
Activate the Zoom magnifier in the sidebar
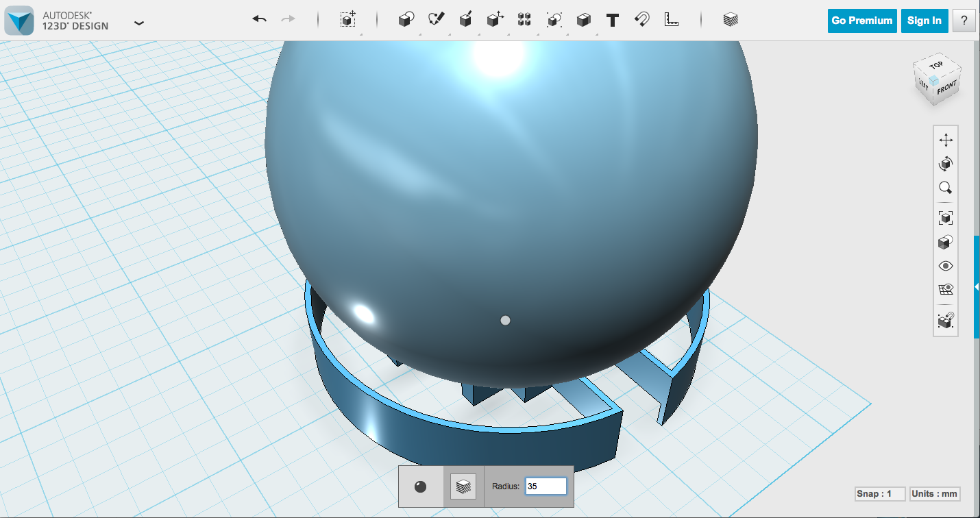tap(945, 188)
